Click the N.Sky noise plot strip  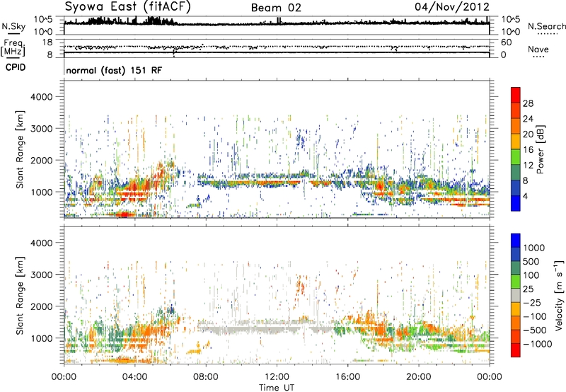[277, 25]
